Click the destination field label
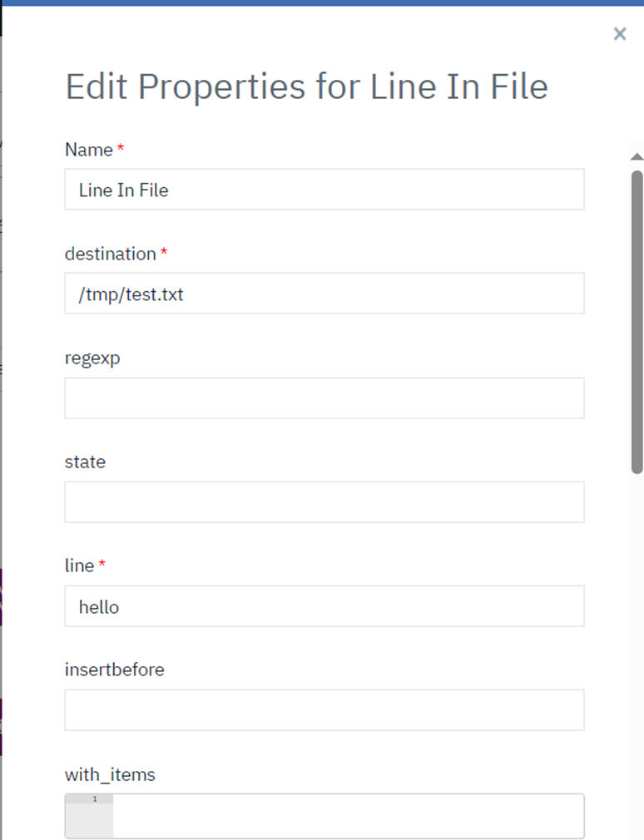Viewport: 644px width, 840px height. click(111, 254)
